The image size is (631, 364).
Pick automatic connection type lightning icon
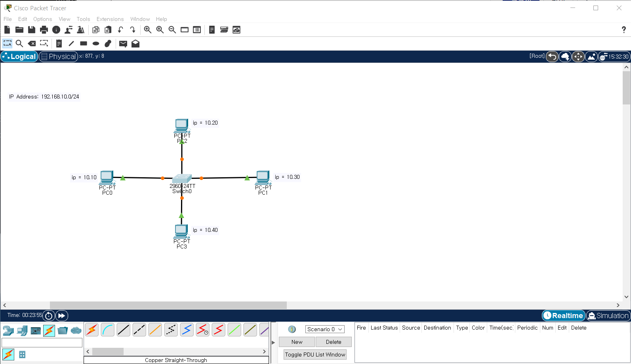pos(92,330)
